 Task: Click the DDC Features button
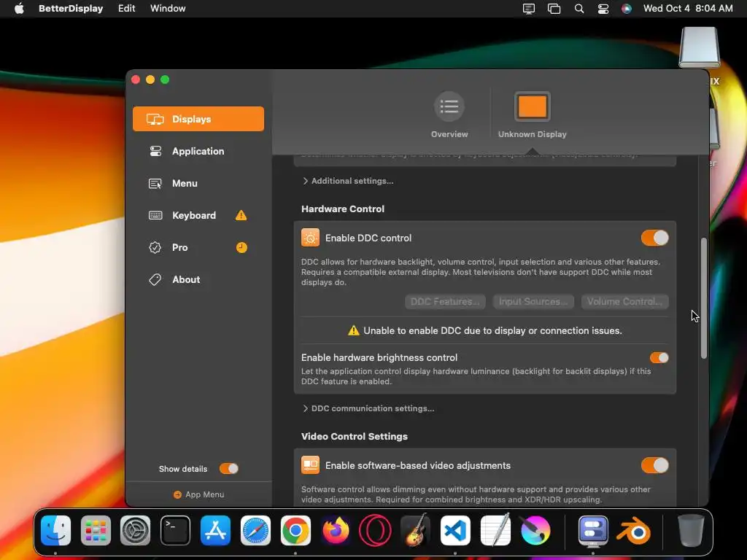[445, 301]
